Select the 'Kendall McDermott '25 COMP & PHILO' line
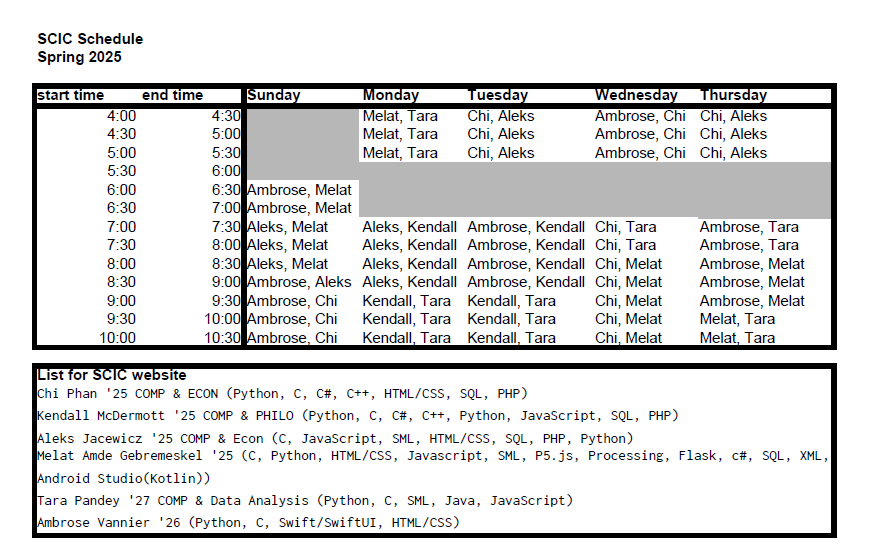This screenshot has height=554, width=870. click(358, 416)
